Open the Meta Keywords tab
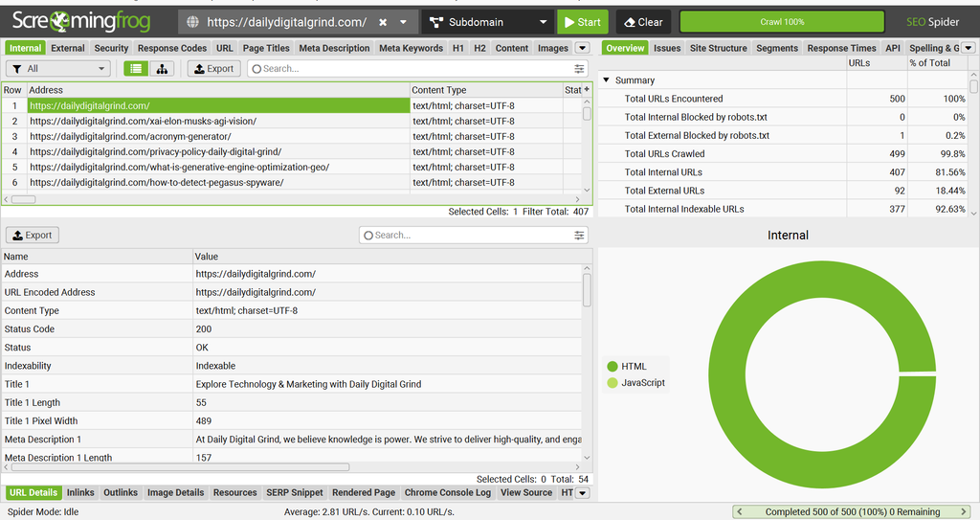980x520 pixels. [x=412, y=48]
